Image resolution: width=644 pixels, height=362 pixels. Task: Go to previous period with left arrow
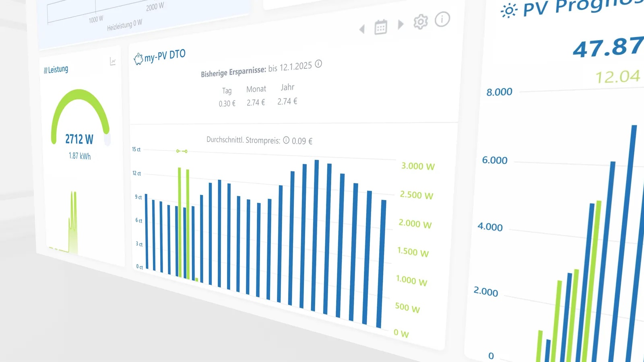point(362,29)
